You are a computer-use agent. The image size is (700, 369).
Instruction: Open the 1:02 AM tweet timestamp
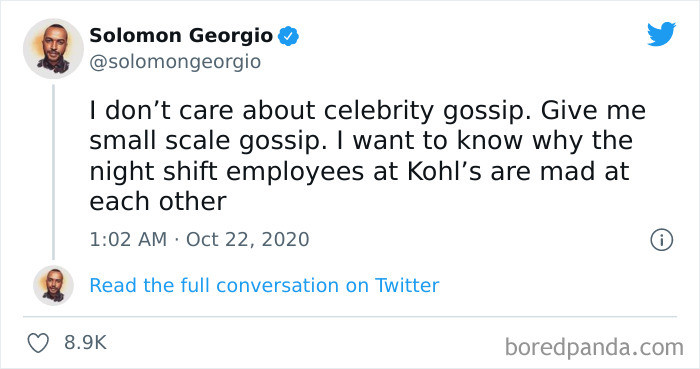[x=128, y=240]
